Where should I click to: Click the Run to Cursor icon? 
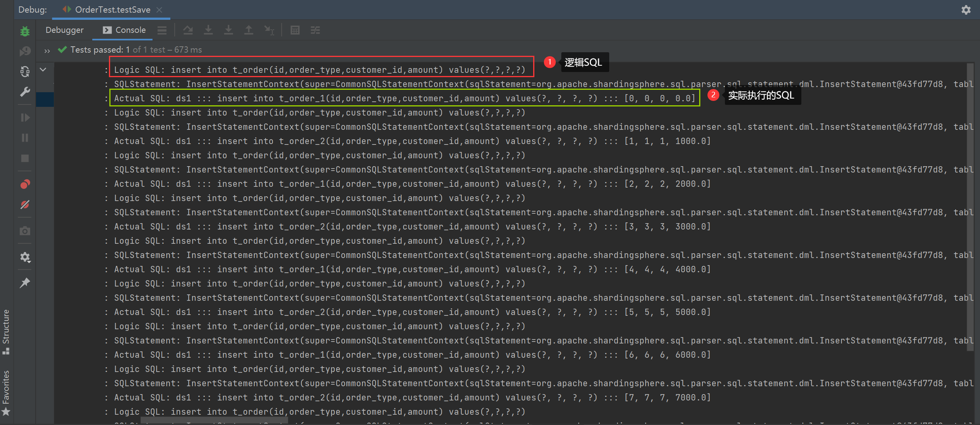click(269, 30)
